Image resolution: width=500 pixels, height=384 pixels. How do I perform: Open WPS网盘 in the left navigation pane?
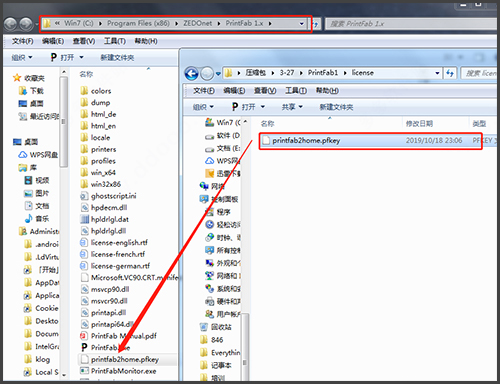pos(38,155)
